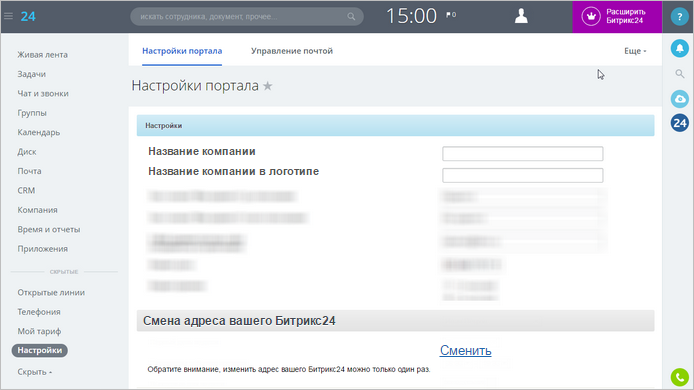
Task: Add page to favorites with star icon
Action: pyautogui.click(x=268, y=86)
